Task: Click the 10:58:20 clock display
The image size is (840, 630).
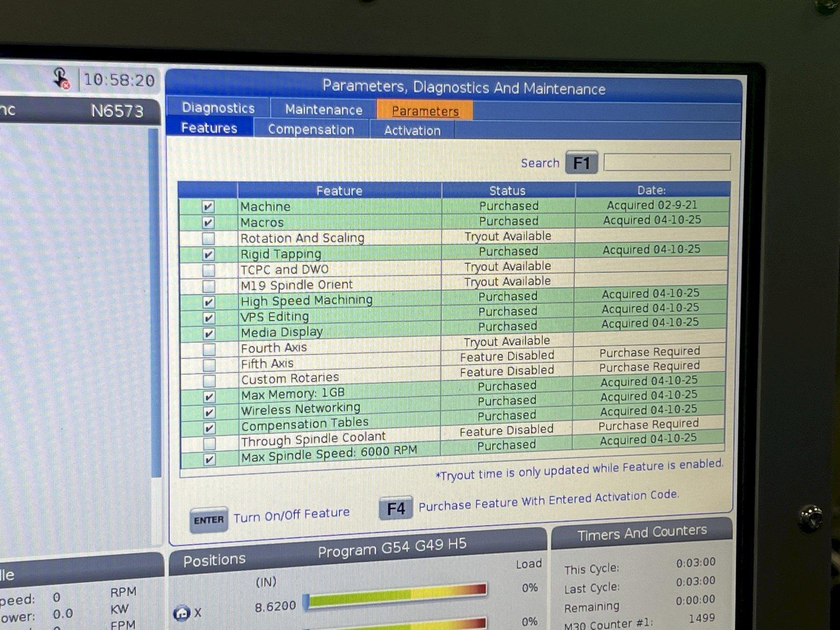Action: [119, 80]
